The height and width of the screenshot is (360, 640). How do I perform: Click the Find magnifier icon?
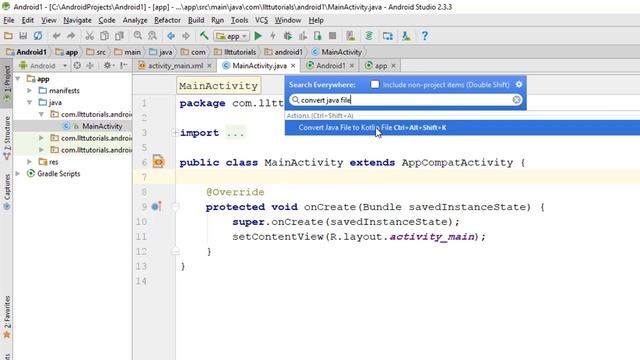pos(138,36)
